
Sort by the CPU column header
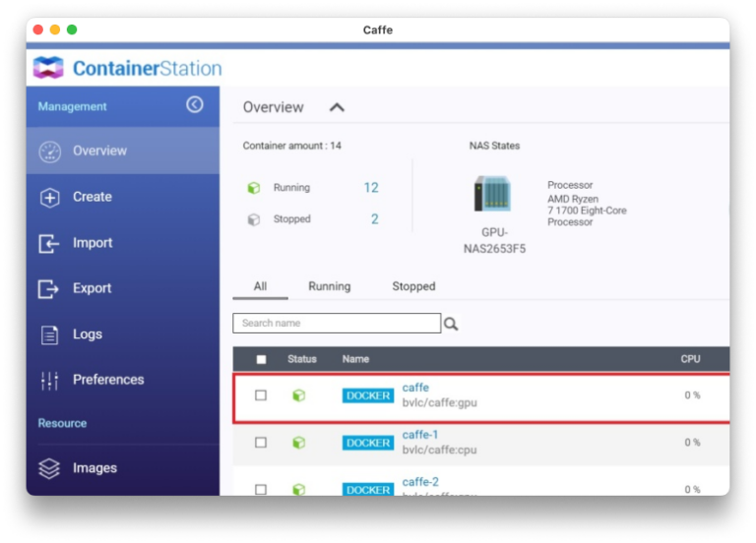(x=690, y=359)
